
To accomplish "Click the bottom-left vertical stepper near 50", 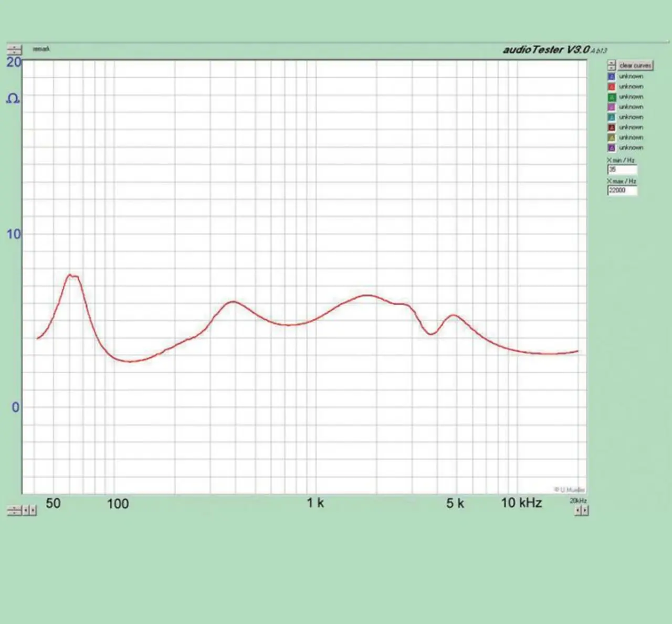I will pyautogui.click(x=14, y=510).
